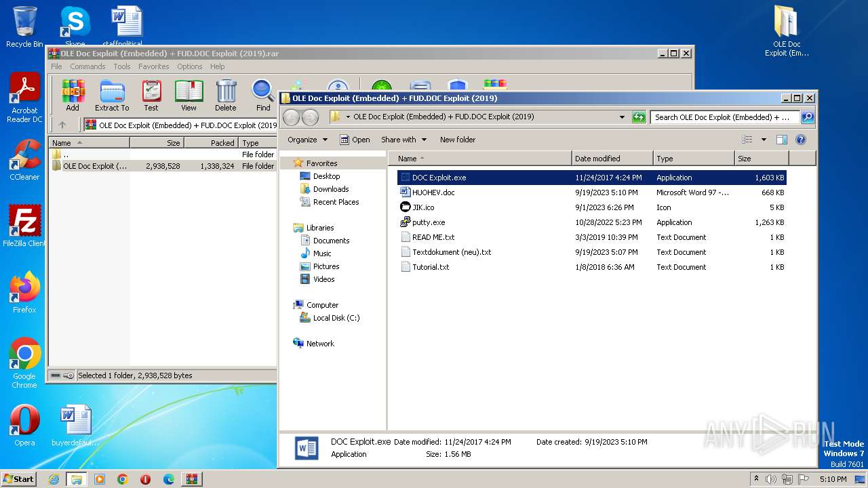Open OLE Doc Exploit folder on desktop

point(787,30)
